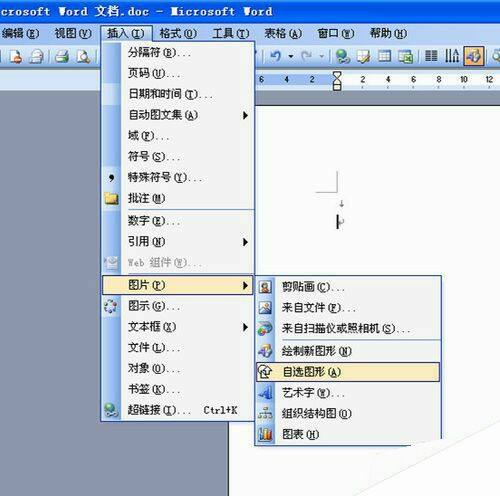The width and height of the screenshot is (500, 496).
Task: Choose 分隔符(B)... from Insert menu
Action: point(178,53)
